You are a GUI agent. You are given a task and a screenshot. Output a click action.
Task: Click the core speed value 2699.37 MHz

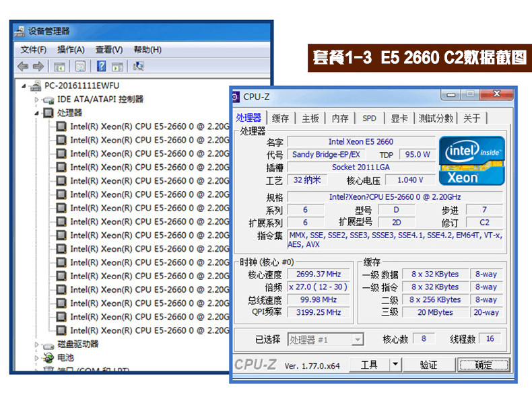[319, 274]
